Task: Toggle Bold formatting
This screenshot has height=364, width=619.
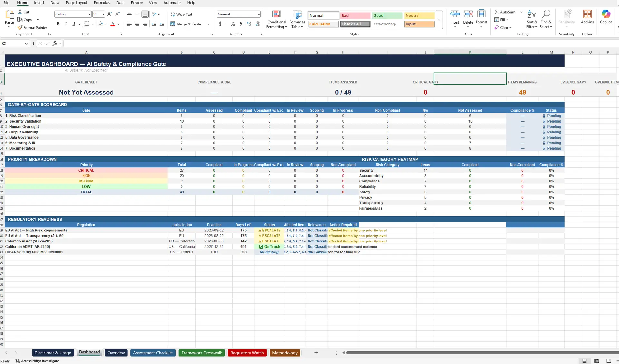Action: (x=58, y=24)
